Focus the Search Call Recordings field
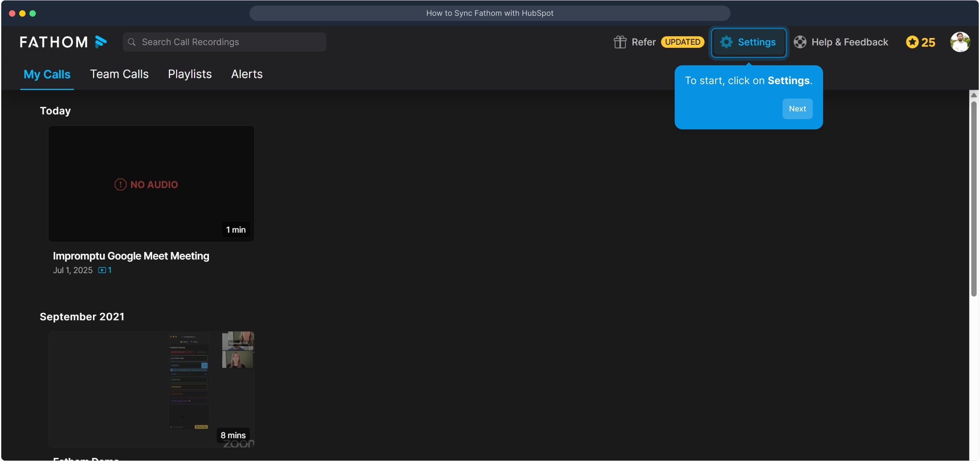 tap(224, 42)
